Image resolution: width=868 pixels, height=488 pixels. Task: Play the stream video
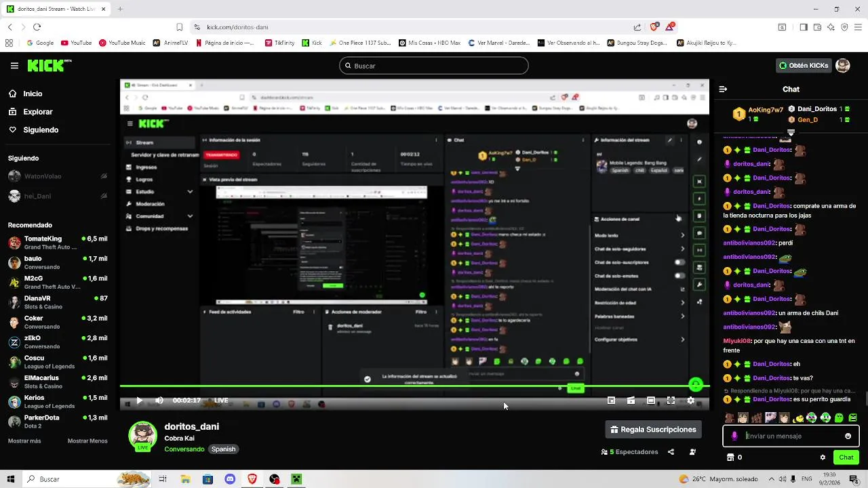point(139,401)
